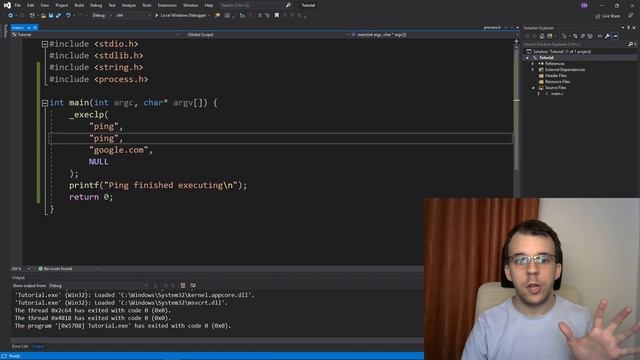
Task: Click Solution Explorer preview selected items icon
Action: click(615, 36)
